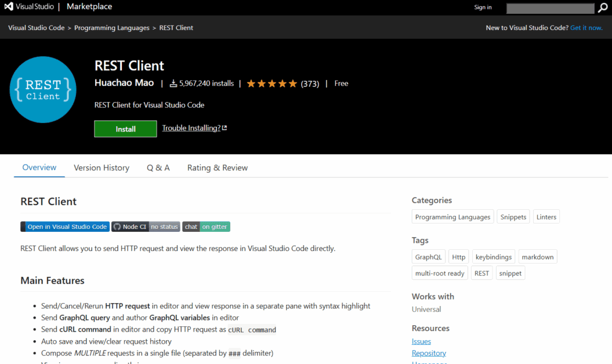Viewport: 612px width, 364px height.
Task: Click the 'REST Client' Overview section heading
Action: 48,201
